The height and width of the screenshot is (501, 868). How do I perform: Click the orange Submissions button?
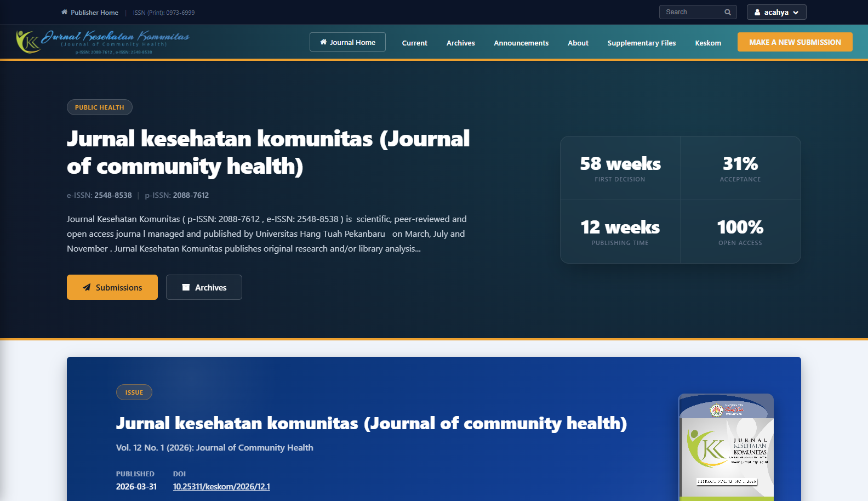[x=112, y=287]
